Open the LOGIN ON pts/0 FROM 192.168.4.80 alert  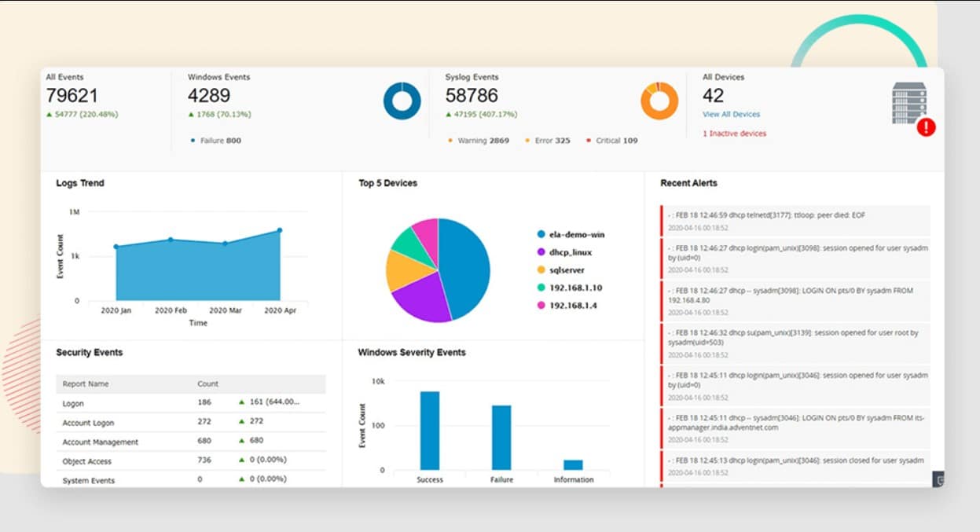(x=795, y=300)
